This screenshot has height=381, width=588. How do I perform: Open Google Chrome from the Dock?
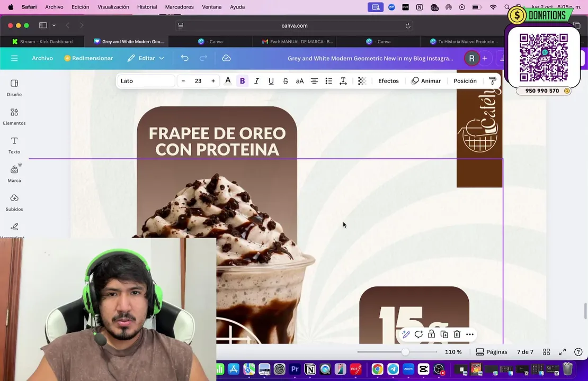(378, 369)
